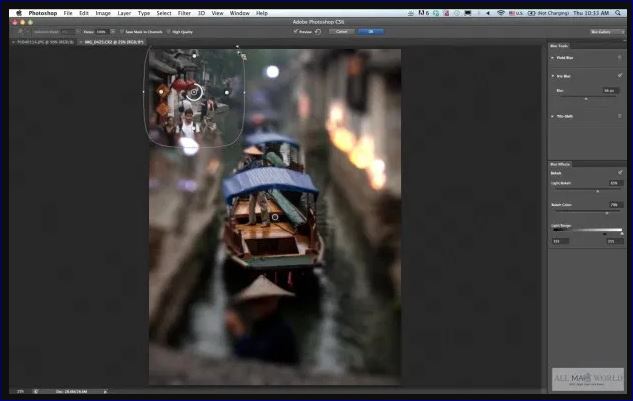Click the zoom level field in status bar
The image size is (633, 401).
click(x=20, y=391)
